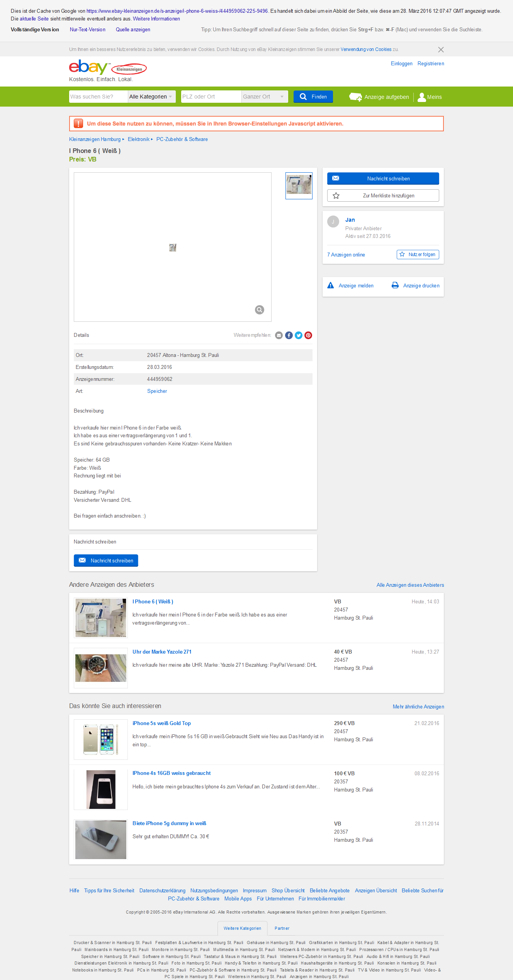Click the Anzeige aufgeben link text
Screen dimensions: 513x980
[x=387, y=97]
